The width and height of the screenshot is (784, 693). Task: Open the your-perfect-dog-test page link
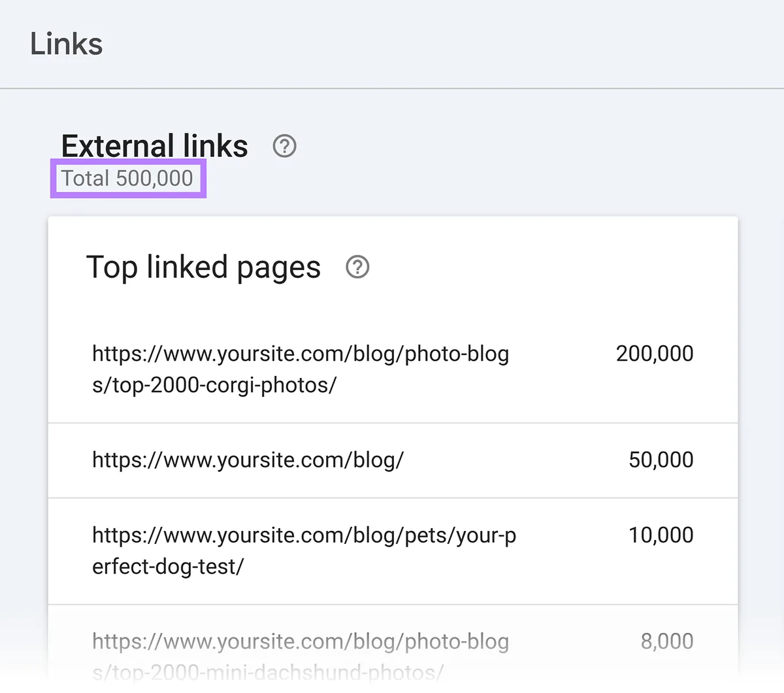[304, 550]
